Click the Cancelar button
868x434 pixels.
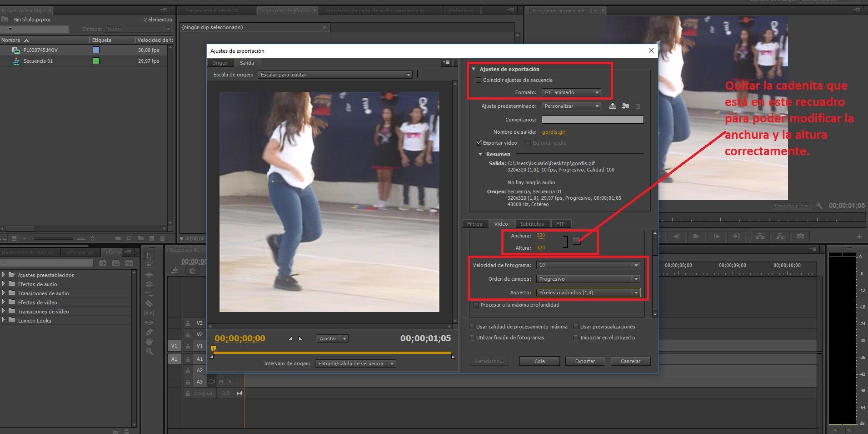(630, 361)
